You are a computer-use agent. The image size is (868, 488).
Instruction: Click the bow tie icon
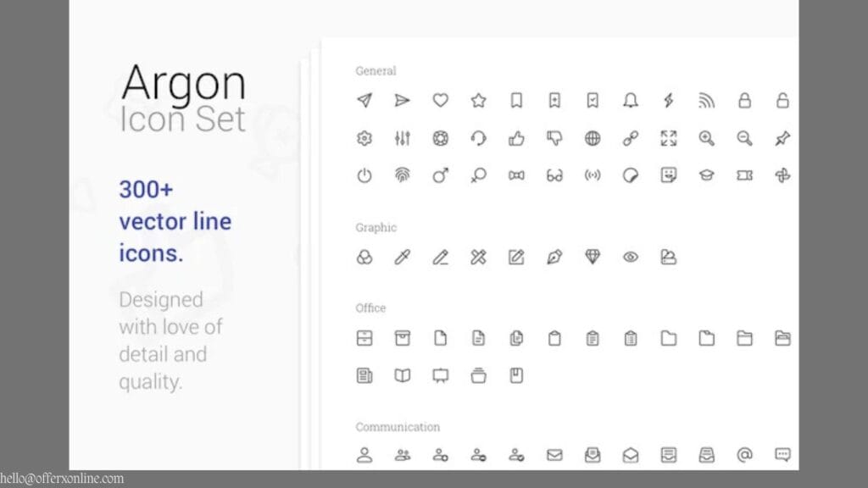tap(516, 175)
